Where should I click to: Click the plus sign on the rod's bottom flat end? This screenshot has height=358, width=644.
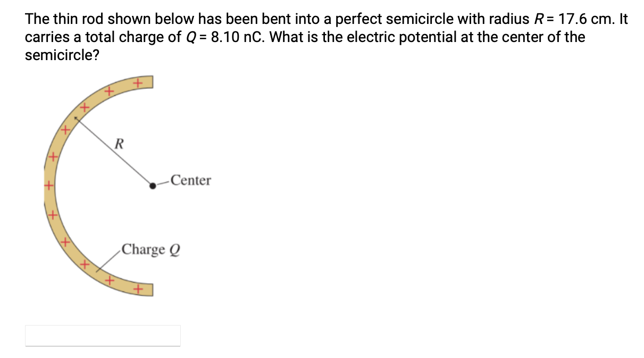pos(139,290)
